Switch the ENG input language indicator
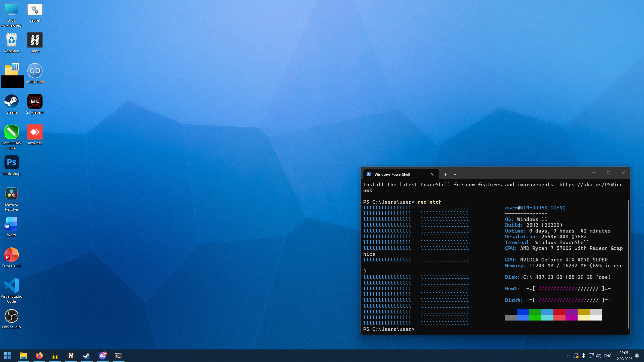 (x=608, y=356)
